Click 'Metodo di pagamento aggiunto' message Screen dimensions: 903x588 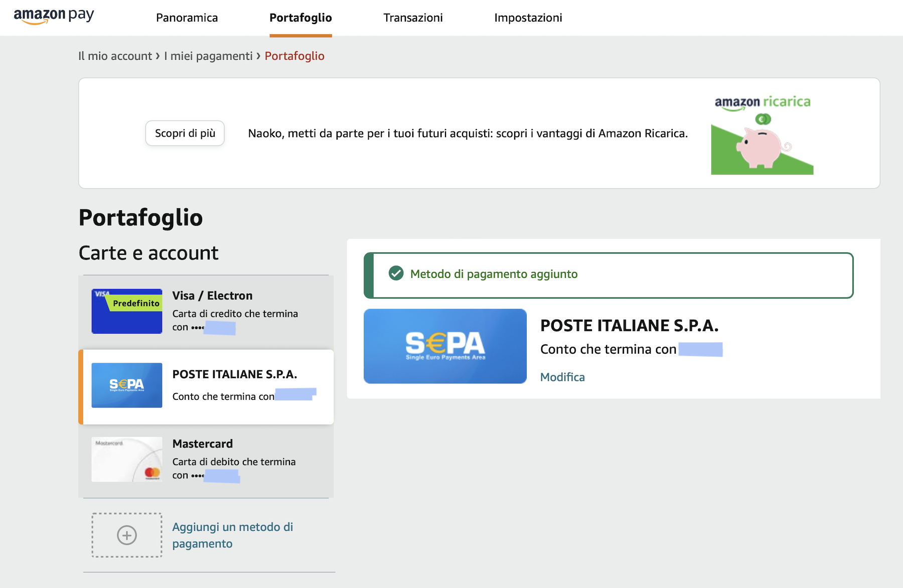[x=494, y=274]
